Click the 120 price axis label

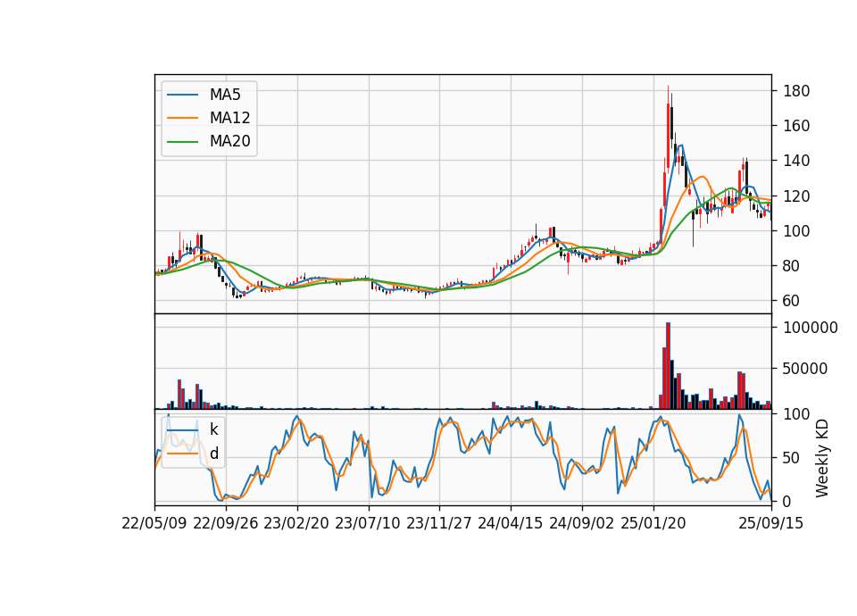[796, 196]
